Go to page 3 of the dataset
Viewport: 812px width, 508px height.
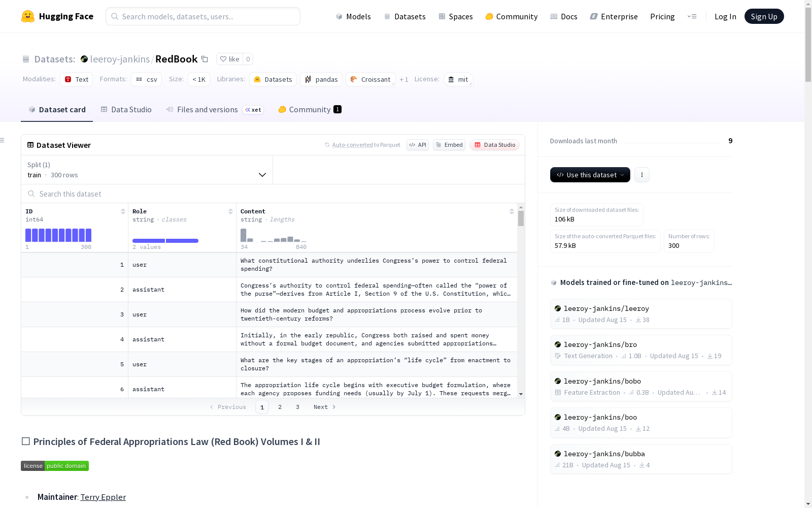tap(297, 407)
